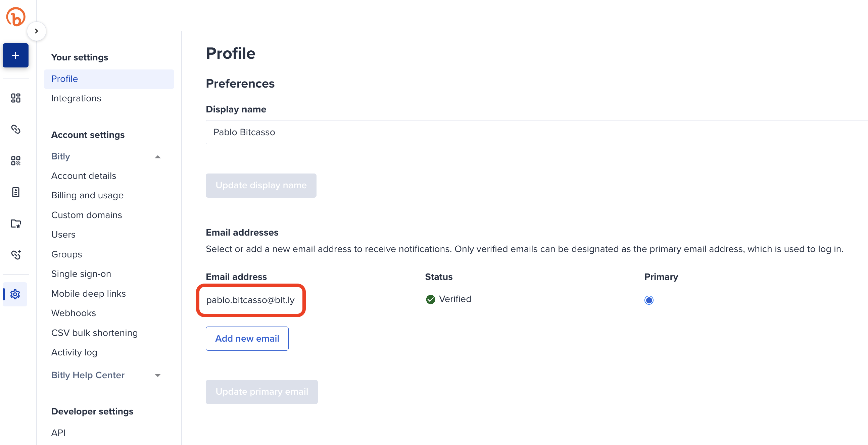
Task: Click the Bitly Help Center heading
Action: point(88,375)
